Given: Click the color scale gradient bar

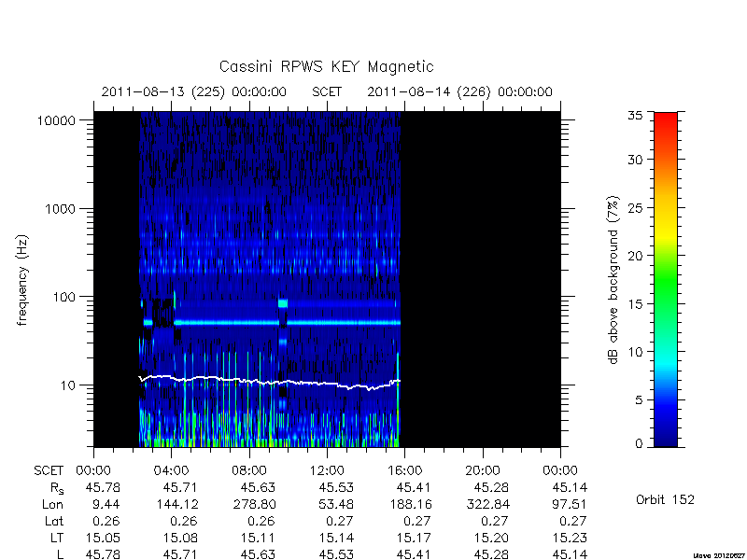Looking at the screenshot, I should (666, 279).
